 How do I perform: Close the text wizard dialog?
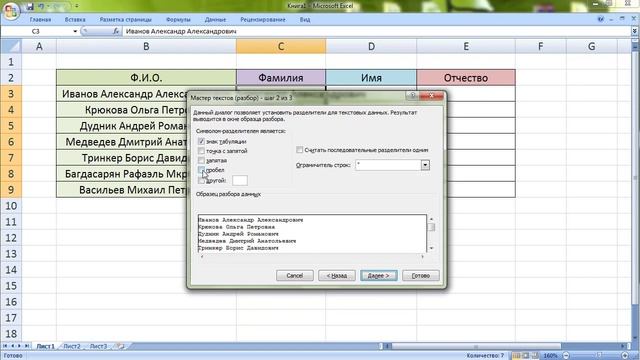(431, 96)
